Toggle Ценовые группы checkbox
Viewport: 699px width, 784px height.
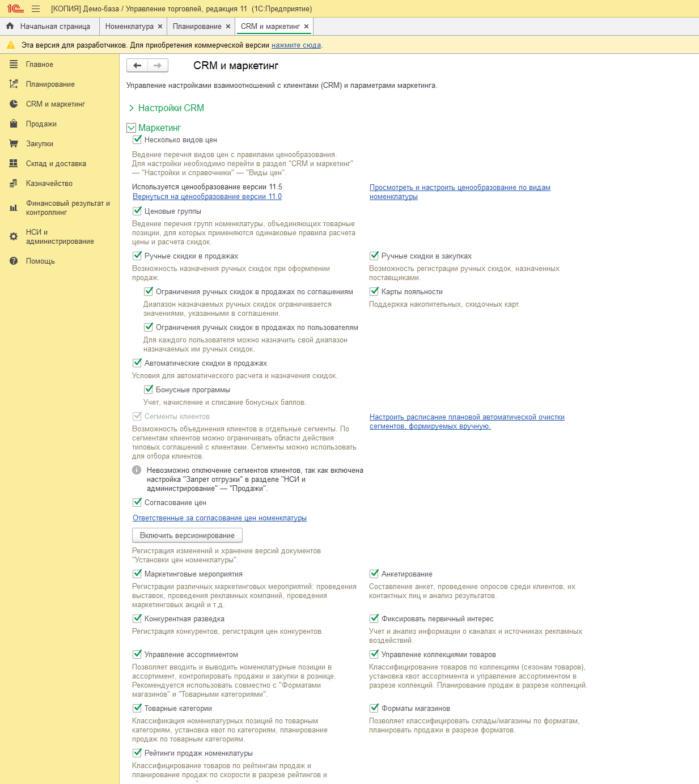(x=137, y=211)
